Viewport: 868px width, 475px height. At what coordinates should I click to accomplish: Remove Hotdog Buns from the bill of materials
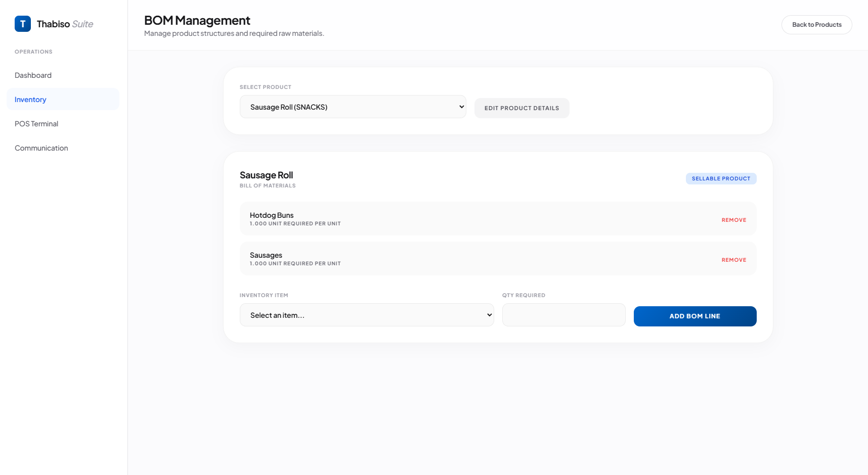(734, 219)
